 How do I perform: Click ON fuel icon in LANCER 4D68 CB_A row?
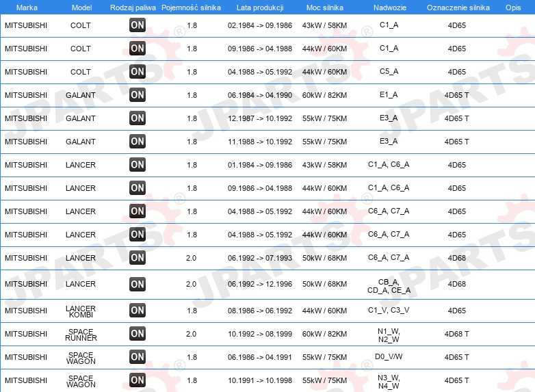pyautogui.click(x=138, y=284)
